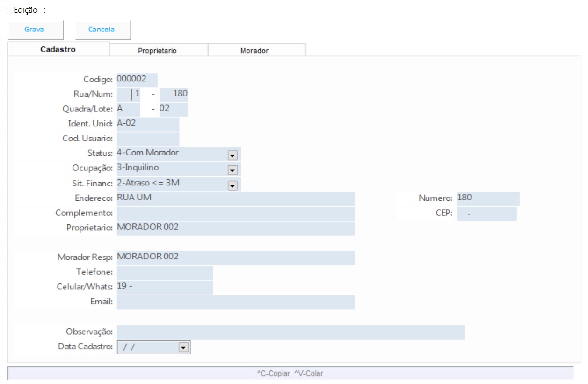Click the Grava button
Image resolution: width=588 pixels, height=384 pixels.
[x=34, y=30]
